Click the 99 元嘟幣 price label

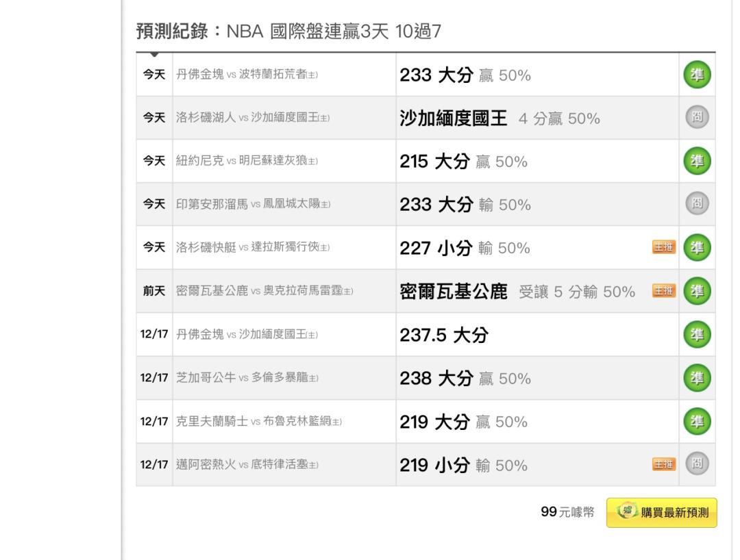[568, 513]
